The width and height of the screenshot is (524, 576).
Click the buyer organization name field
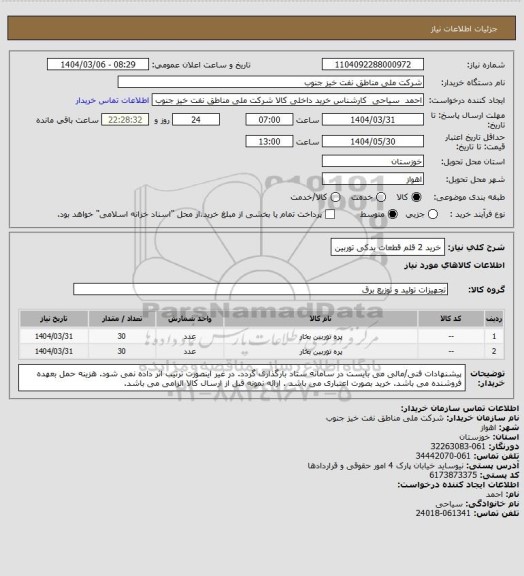[270, 82]
